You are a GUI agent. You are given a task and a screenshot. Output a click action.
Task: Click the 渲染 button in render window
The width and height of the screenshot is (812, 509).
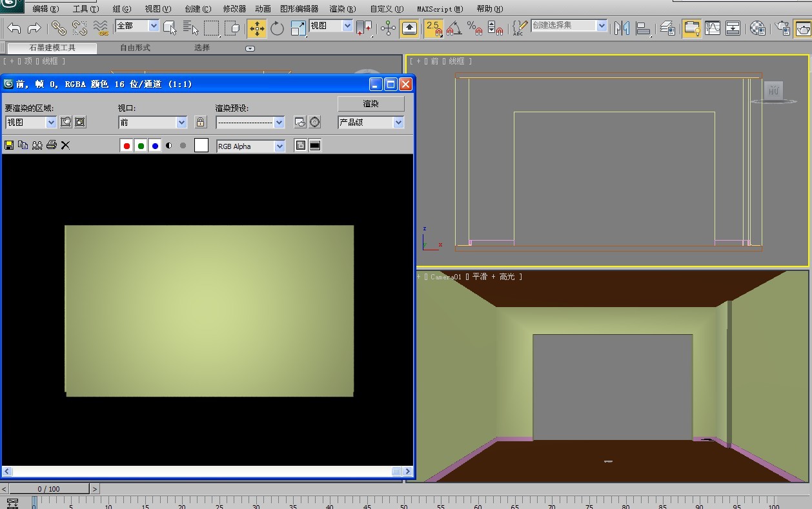pos(371,104)
